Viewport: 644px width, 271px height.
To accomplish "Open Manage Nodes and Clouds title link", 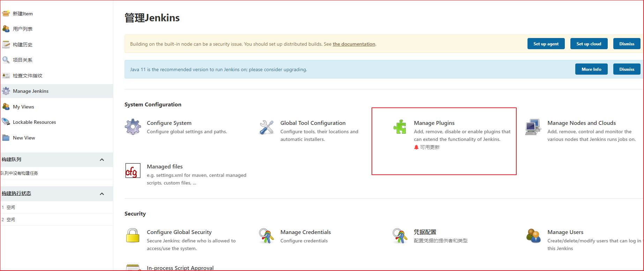I will pos(582,123).
